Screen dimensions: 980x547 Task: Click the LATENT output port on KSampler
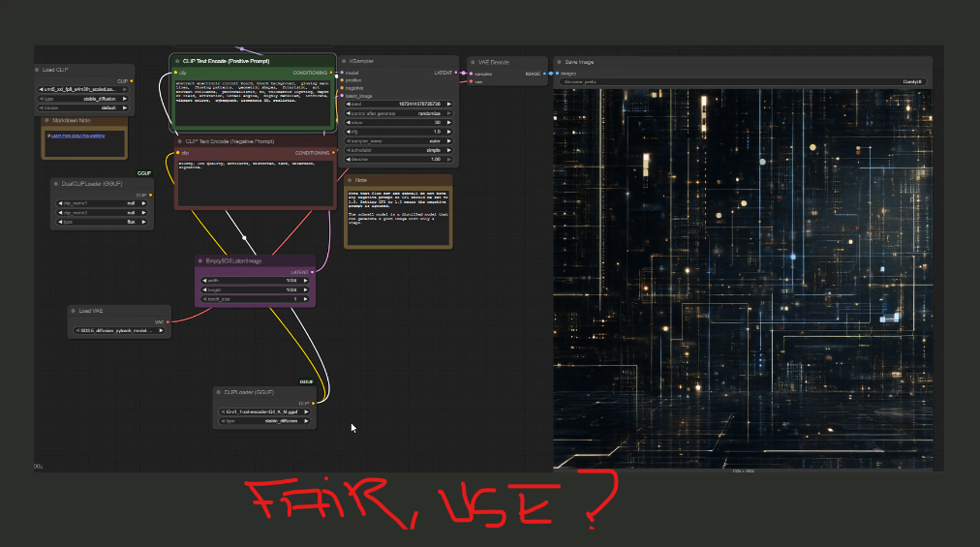(x=456, y=73)
